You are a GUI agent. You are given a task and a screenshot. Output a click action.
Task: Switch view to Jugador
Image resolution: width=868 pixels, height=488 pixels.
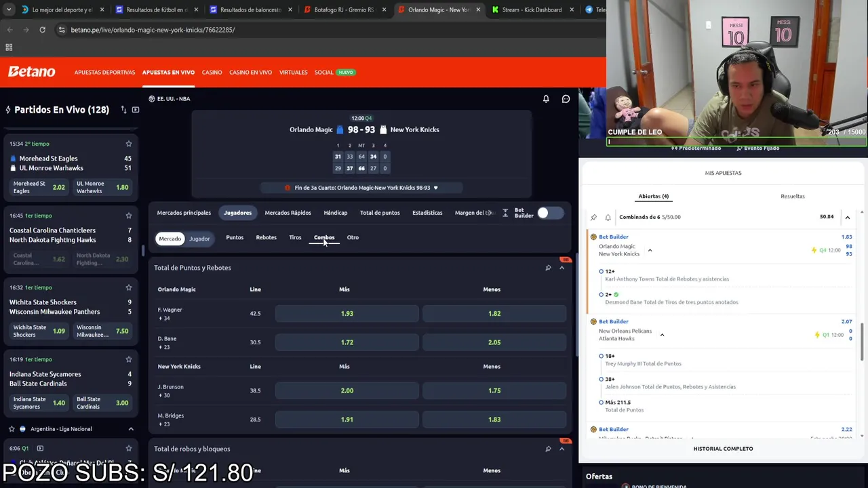(199, 239)
